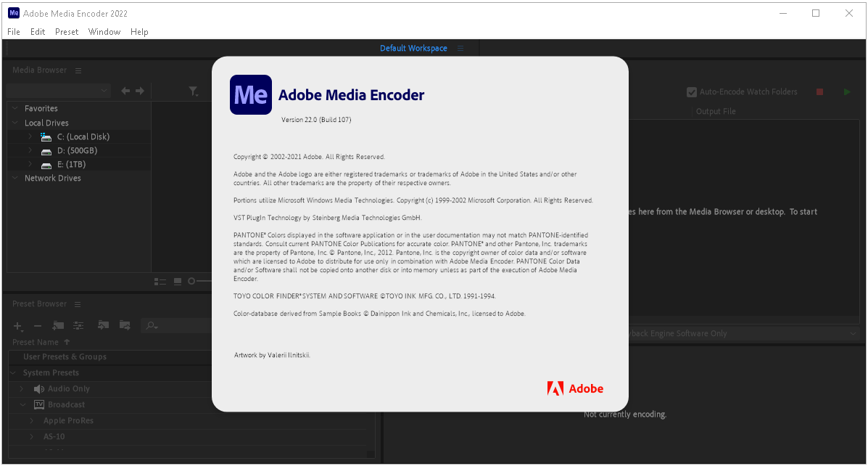Expand the Apple ProRes presets
The height and width of the screenshot is (466, 868).
[32, 420]
